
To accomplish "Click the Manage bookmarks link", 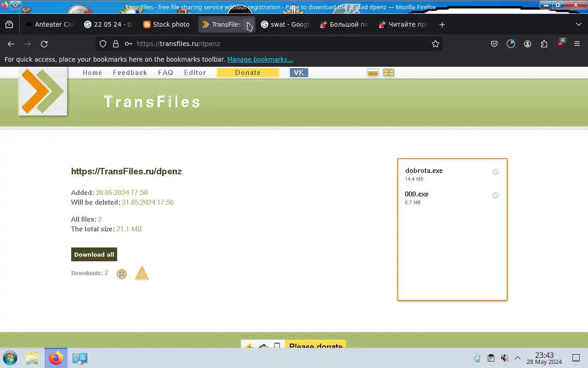I will [x=260, y=59].
